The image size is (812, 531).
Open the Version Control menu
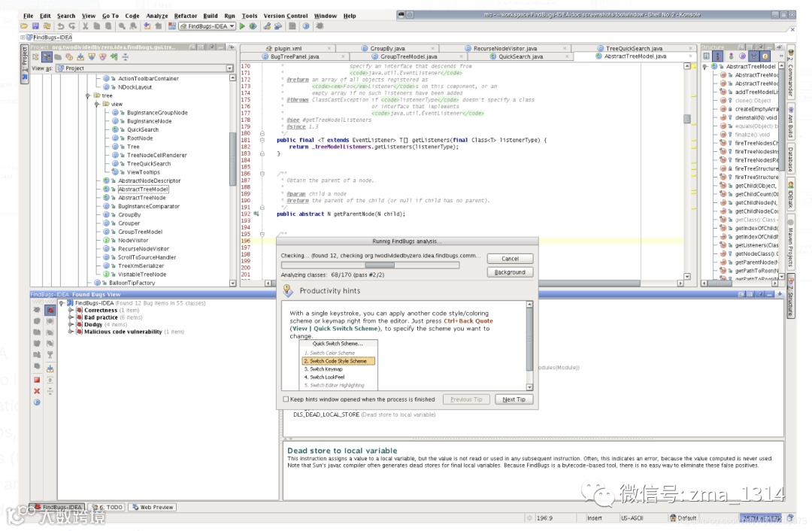286,16
